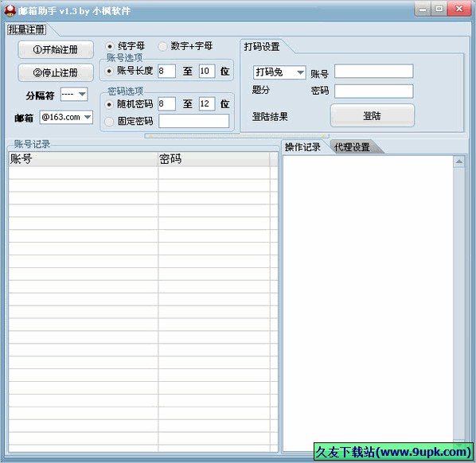This screenshot has height=463, width=476.
Task: Click the account minimum length field
Action: click(x=166, y=71)
